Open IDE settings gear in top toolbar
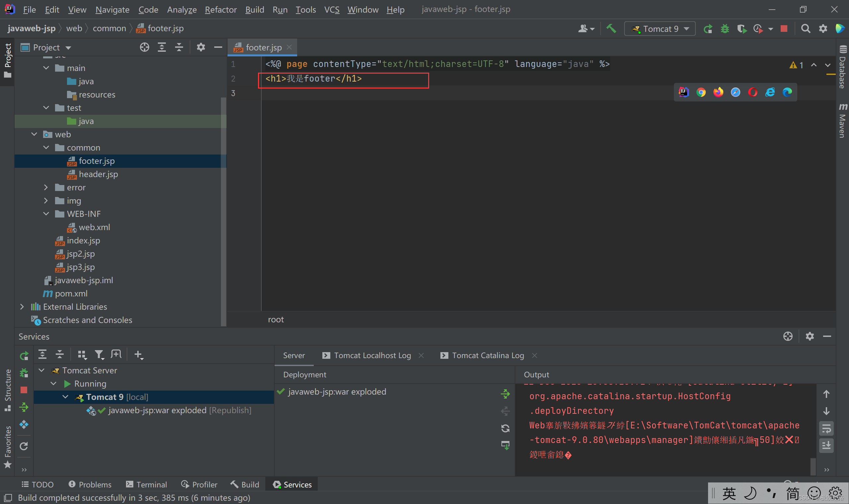This screenshot has height=504, width=849. click(x=823, y=29)
